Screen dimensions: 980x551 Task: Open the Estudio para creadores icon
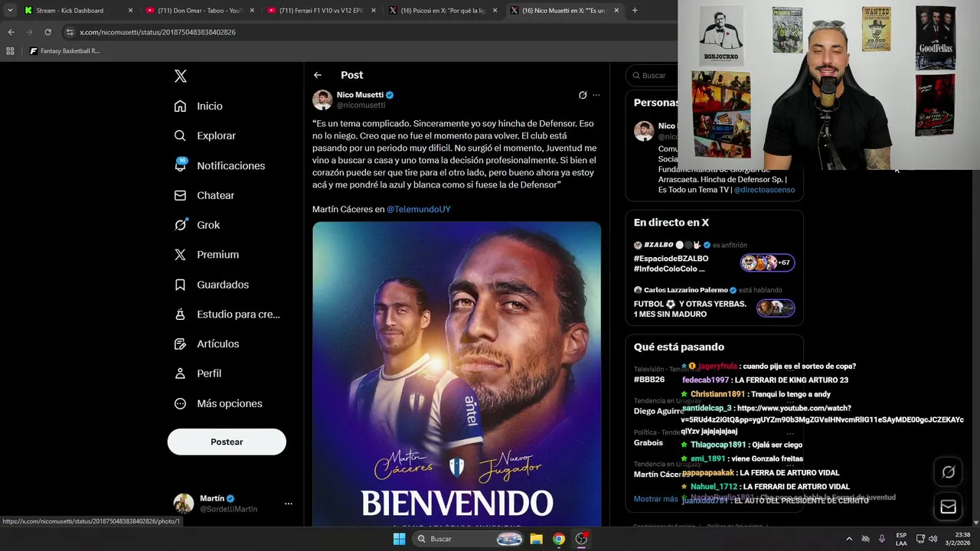click(x=180, y=314)
